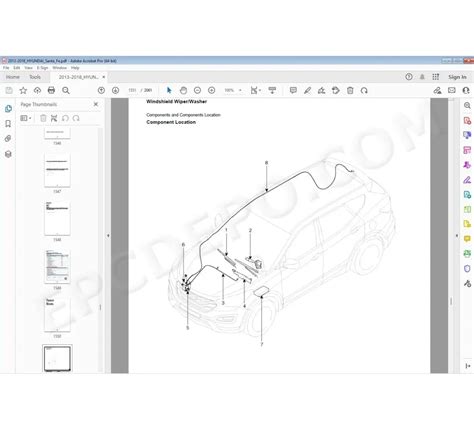Rotate pages counterclockwise in thumbnails panel
Image resolution: width=474 pixels, height=430 pixels.
(65, 118)
